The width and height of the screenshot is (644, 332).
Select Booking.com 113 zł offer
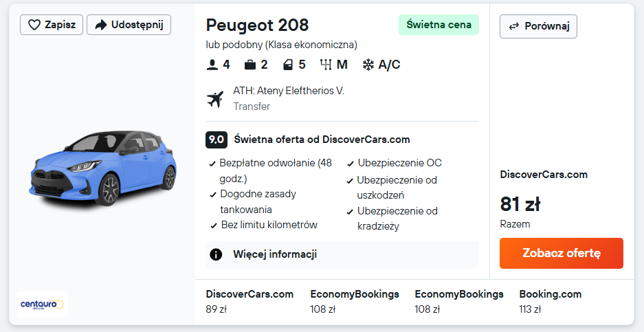tap(551, 302)
